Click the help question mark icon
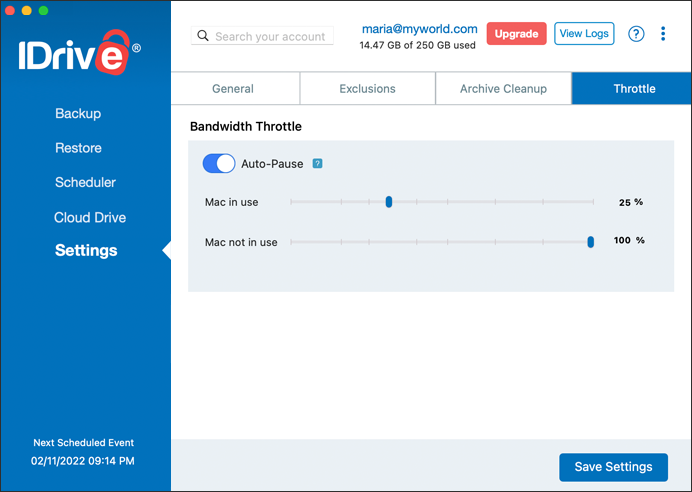 [x=636, y=34]
